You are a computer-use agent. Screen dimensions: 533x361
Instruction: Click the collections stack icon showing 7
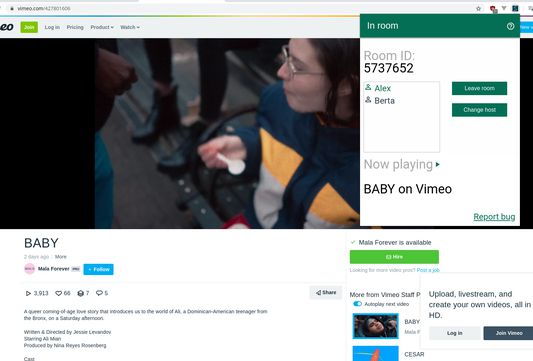(x=81, y=293)
